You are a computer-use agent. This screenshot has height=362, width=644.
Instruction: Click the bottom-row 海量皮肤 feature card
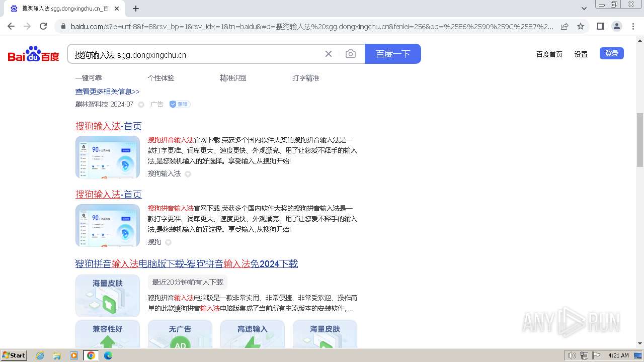point(325,334)
